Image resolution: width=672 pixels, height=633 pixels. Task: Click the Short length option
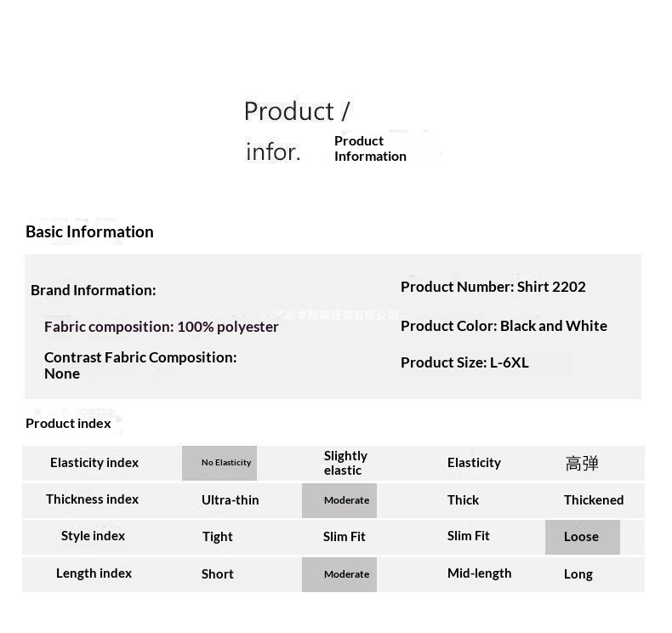[217, 574]
